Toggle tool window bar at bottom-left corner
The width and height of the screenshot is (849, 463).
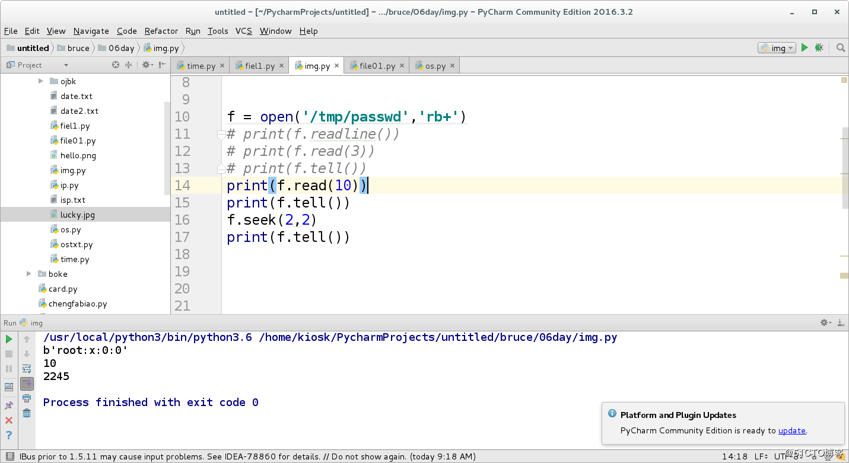[9, 456]
